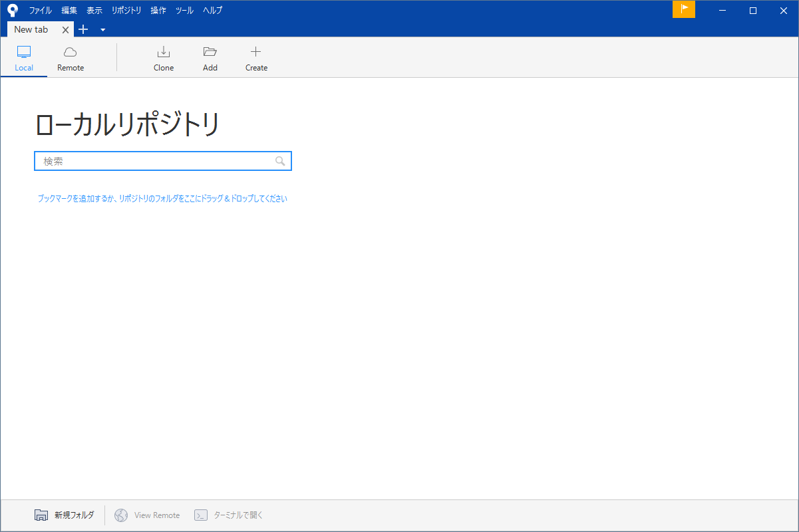Click the Create plus icon
This screenshot has width=799, height=532.
(256, 52)
